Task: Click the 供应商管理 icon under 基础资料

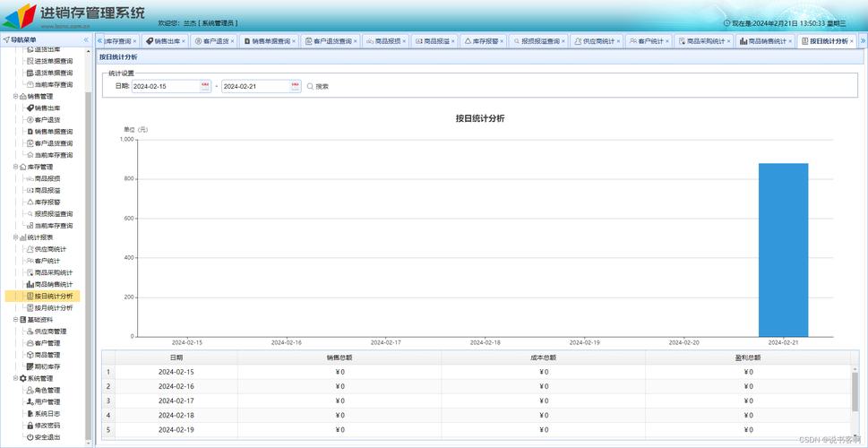Action: [30, 332]
